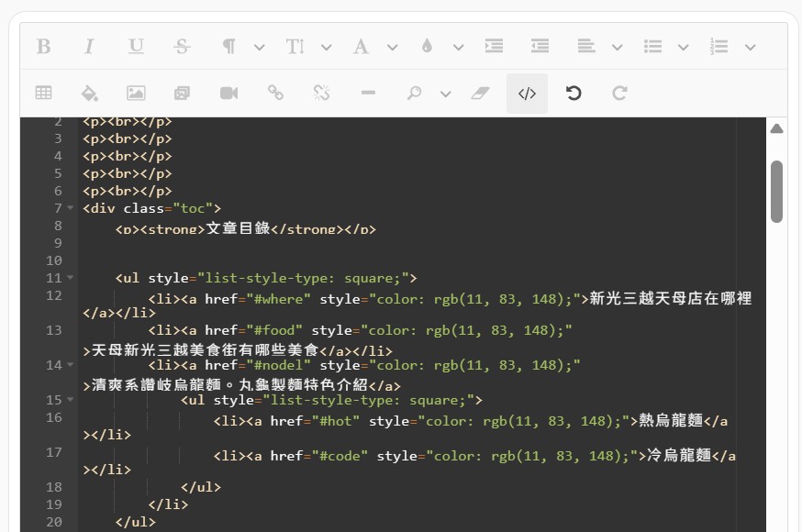The image size is (802, 532).
Task: Open the Unordered List dropdown arrow
Action: 684,48
